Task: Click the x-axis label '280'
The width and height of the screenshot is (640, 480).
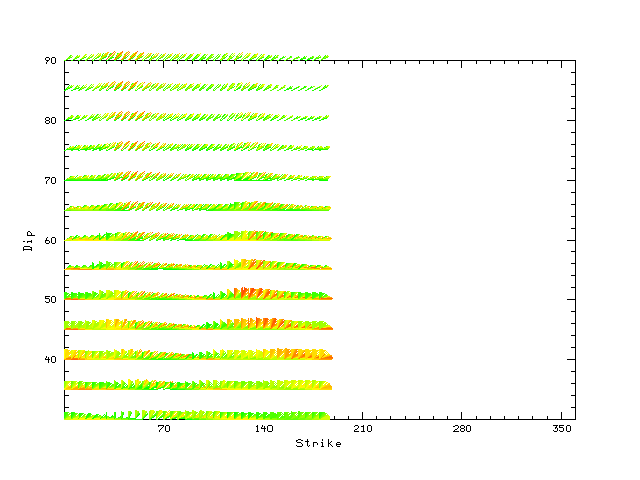Action: pos(462,429)
